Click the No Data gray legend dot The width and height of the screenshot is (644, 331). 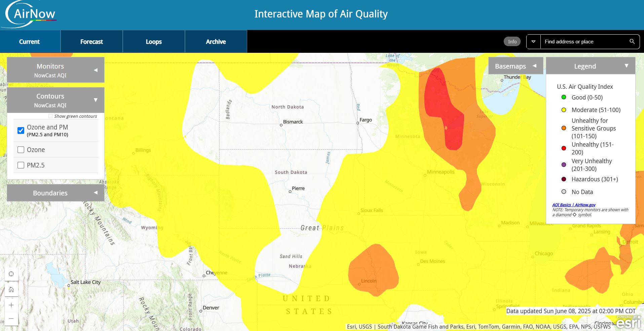coord(564,192)
